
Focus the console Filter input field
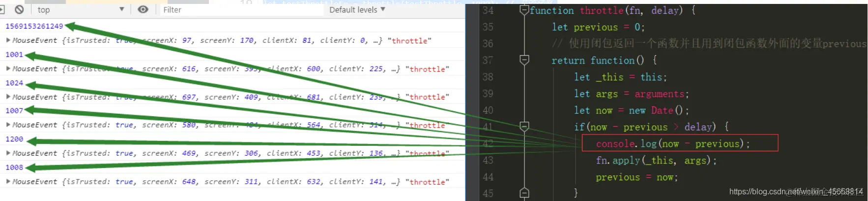pos(242,10)
